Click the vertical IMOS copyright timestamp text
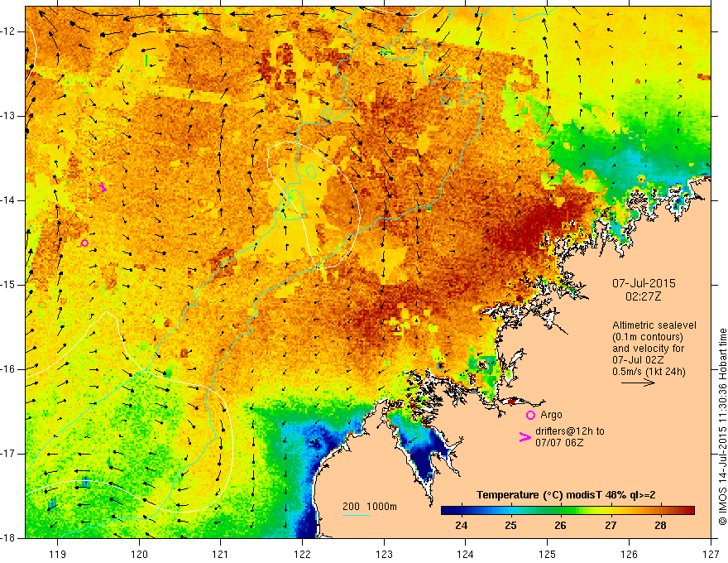This screenshot has width=728, height=563. coord(722,426)
